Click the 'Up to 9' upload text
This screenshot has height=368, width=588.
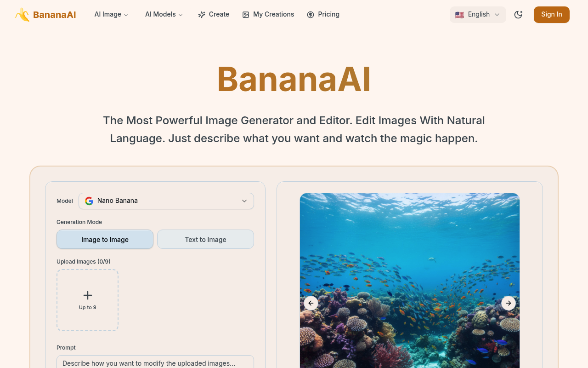88,307
